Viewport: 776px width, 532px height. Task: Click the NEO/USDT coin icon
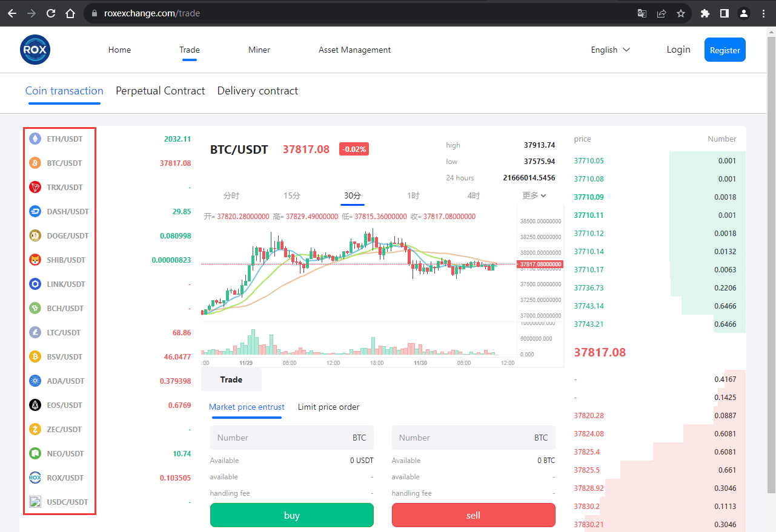tap(35, 453)
